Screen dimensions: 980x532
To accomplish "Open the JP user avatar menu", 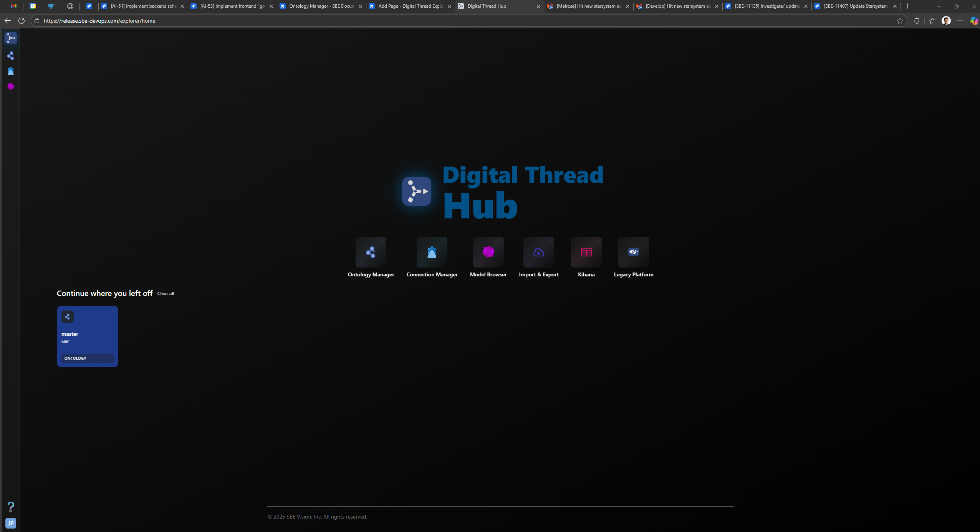I will (11, 523).
